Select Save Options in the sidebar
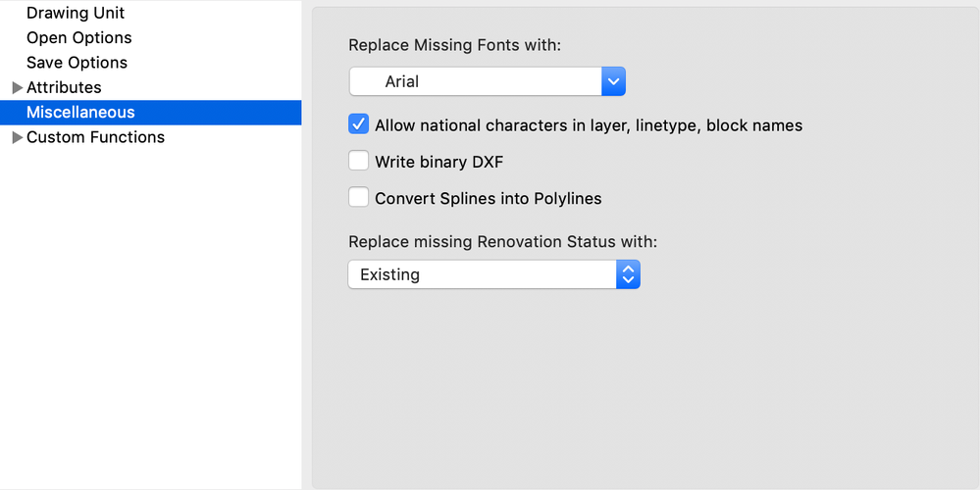 (x=77, y=63)
